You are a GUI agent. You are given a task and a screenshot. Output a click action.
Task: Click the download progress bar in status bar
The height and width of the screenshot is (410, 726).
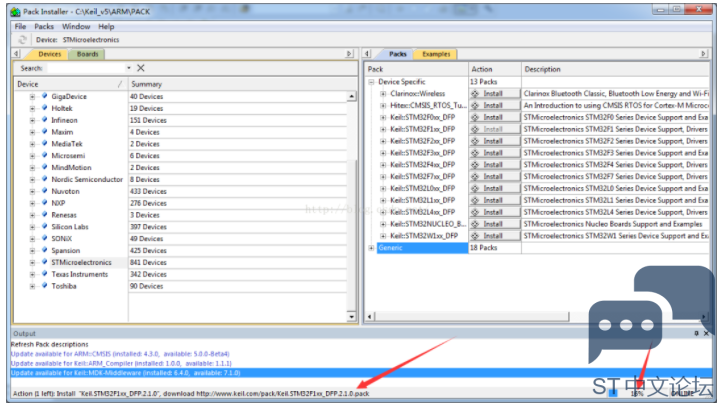point(613,393)
